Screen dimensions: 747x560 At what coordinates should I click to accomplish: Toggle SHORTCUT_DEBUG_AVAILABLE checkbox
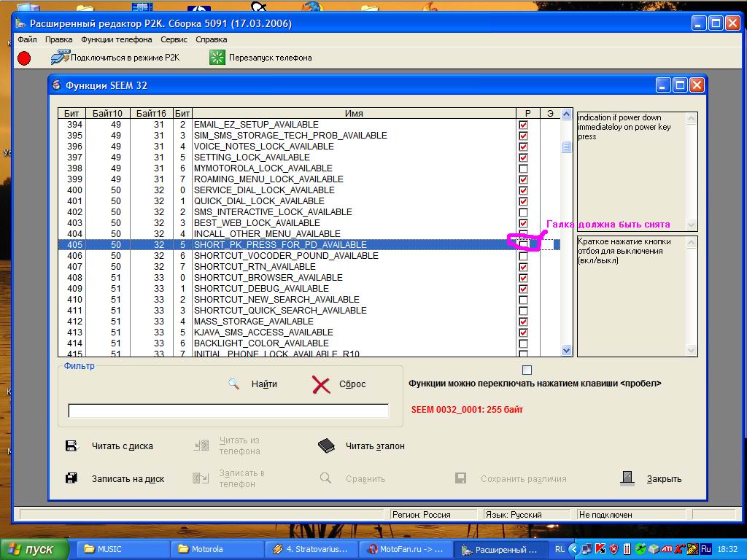(523, 289)
